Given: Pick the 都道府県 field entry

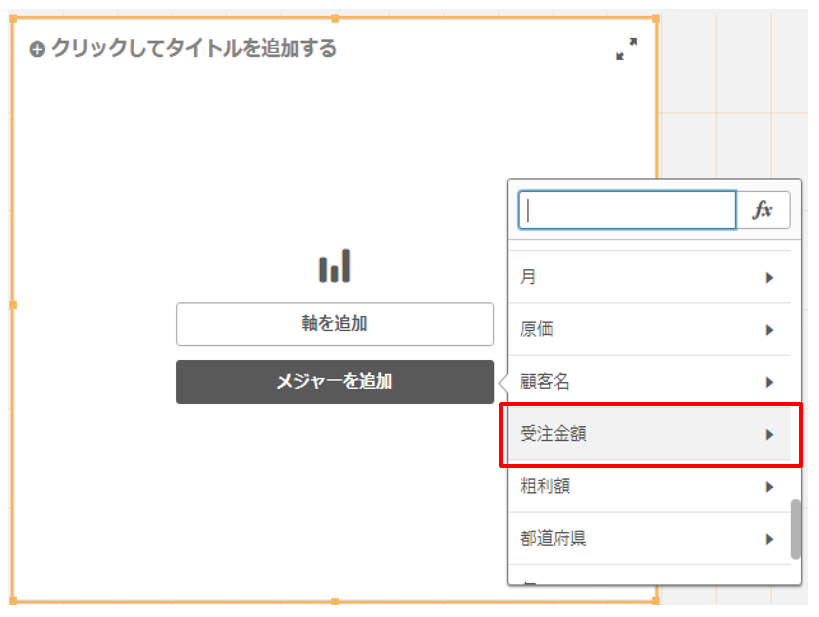Looking at the screenshot, I should 553,539.
